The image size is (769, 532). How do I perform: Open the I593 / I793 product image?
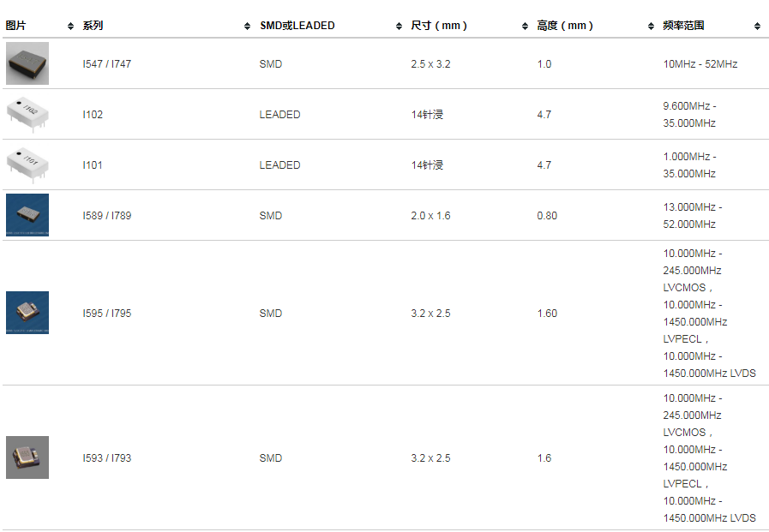(27, 457)
